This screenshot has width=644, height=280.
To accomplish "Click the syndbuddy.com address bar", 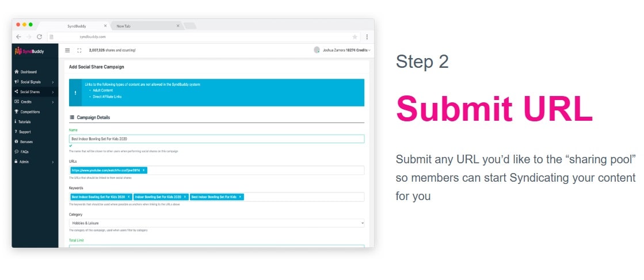I will [x=201, y=36].
